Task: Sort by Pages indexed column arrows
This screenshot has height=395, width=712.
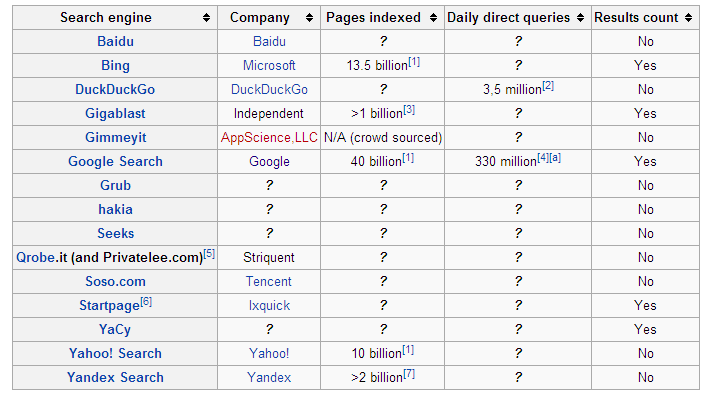Action: click(x=433, y=18)
